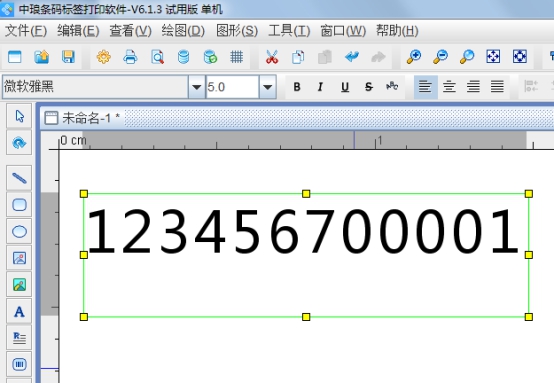This screenshot has width=554, height=383.
Task: Open font name dropdown arrow
Action: (197, 87)
